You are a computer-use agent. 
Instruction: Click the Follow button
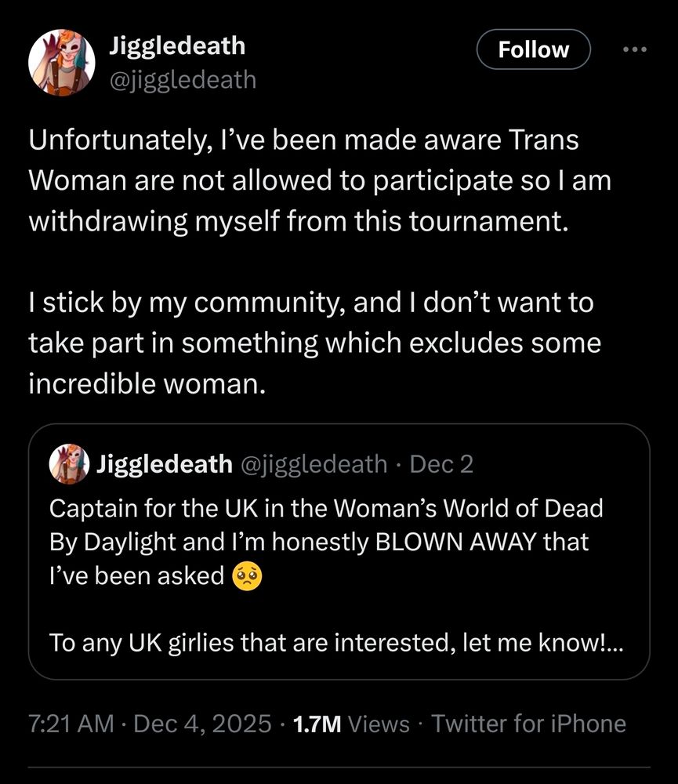pos(534,49)
